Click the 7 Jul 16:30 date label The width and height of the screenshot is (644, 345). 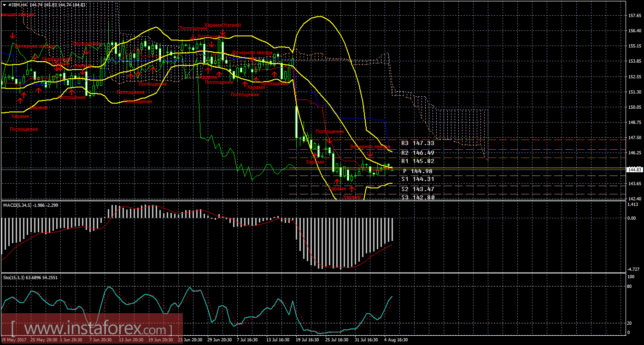tap(248, 340)
